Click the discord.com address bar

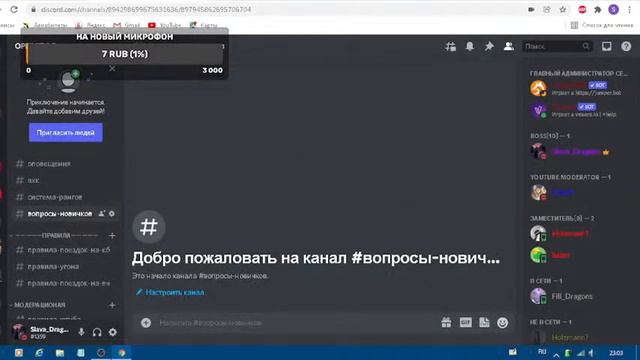[278, 9]
